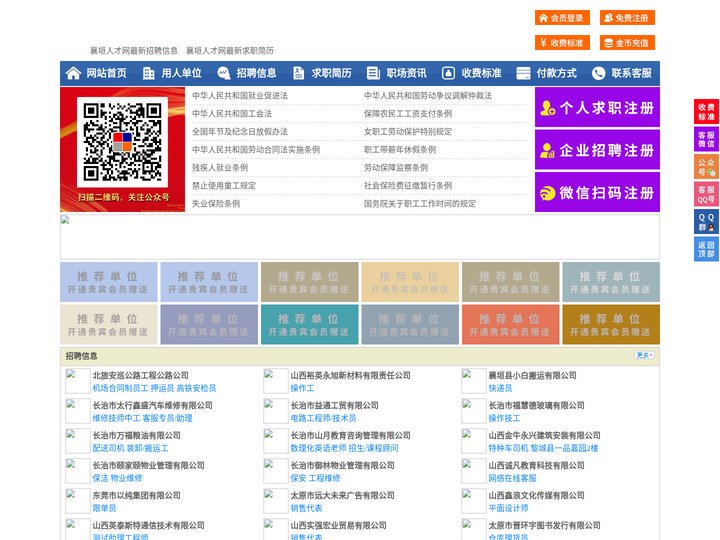This screenshot has height=540, width=720.
Task: Click the logo thumbnail of 北旅安巡公路工程公路公司
Action: coord(78,381)
